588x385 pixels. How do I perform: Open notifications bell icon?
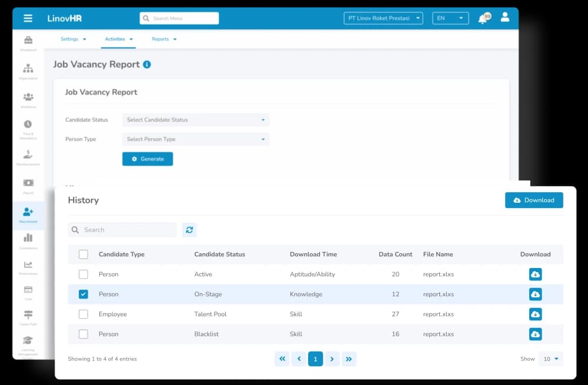[x=483, y=18]
